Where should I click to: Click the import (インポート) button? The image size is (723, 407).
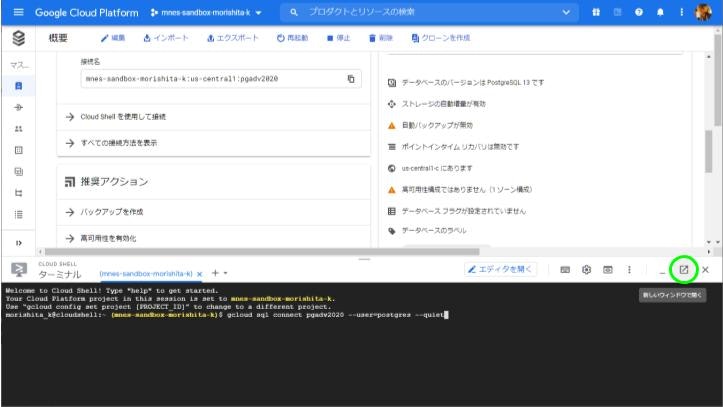[166, 38]
